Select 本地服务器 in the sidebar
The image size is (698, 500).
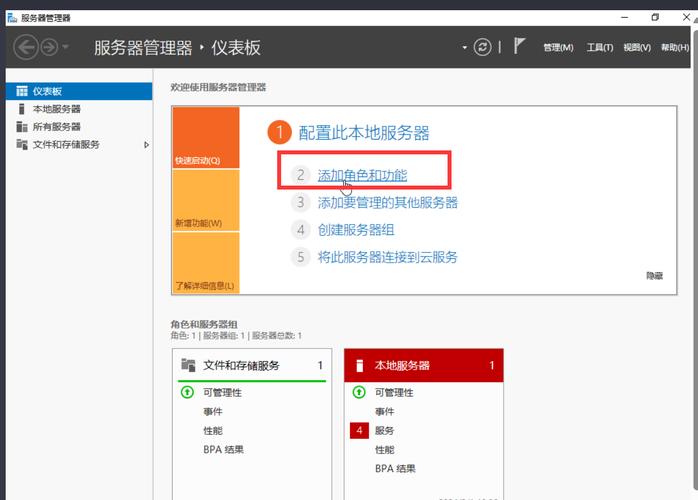pyautogui.click(x=79, y=109)
